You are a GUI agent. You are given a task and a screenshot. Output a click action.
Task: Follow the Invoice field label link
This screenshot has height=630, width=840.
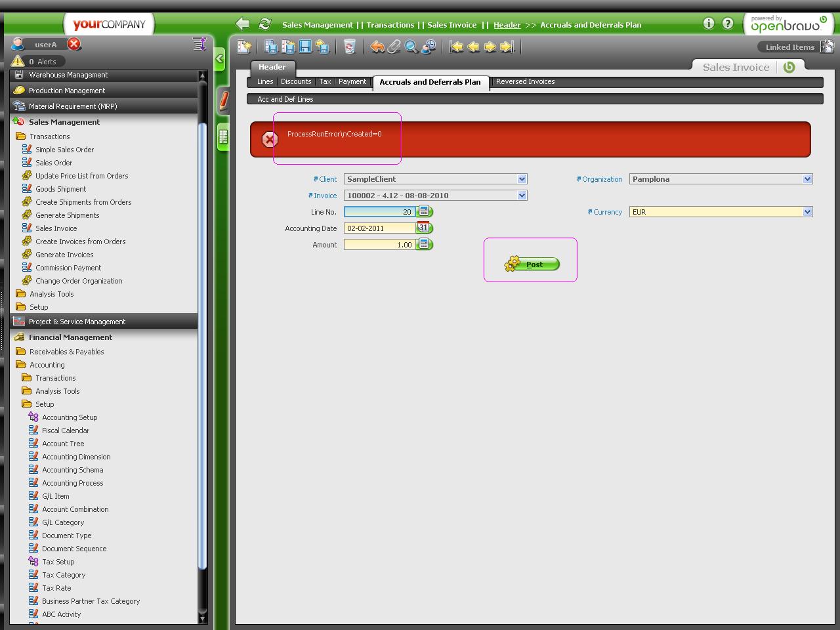click(x=325, y=196)
